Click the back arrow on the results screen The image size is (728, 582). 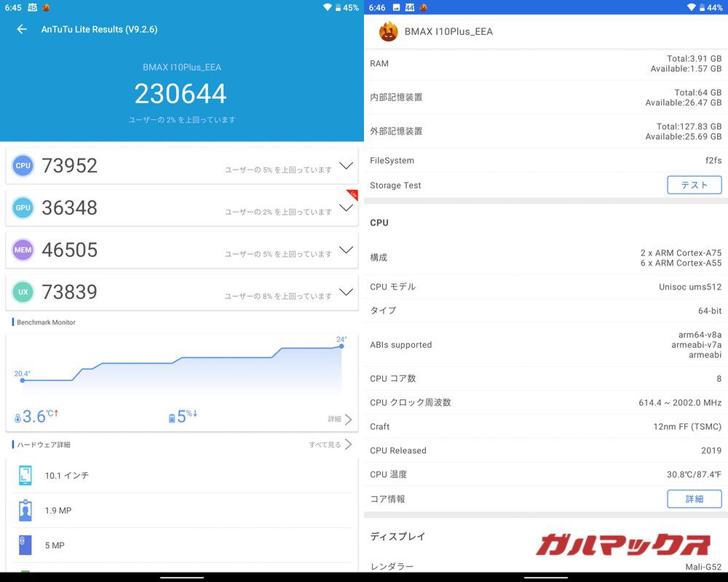point(22,29)
